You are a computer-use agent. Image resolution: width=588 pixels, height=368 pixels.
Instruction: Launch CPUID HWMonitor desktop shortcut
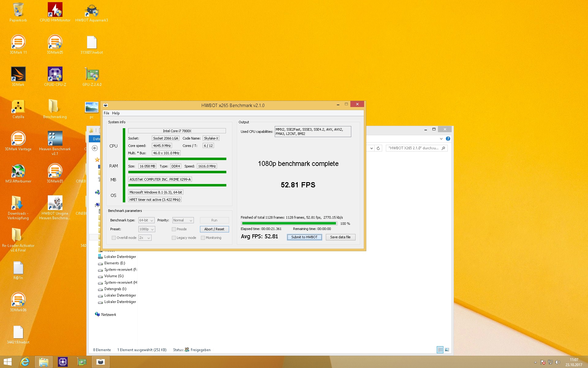[x=55, y=12]
